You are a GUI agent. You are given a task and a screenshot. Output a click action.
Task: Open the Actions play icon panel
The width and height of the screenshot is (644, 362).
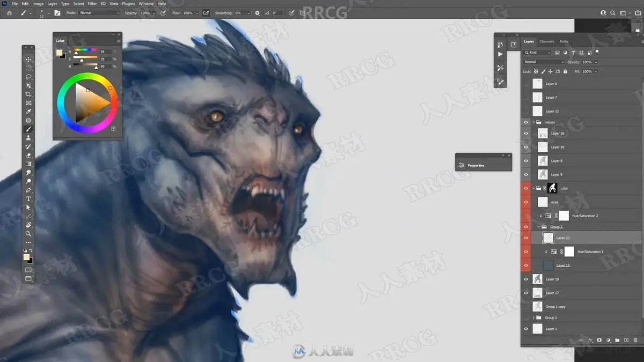point(500,54)
